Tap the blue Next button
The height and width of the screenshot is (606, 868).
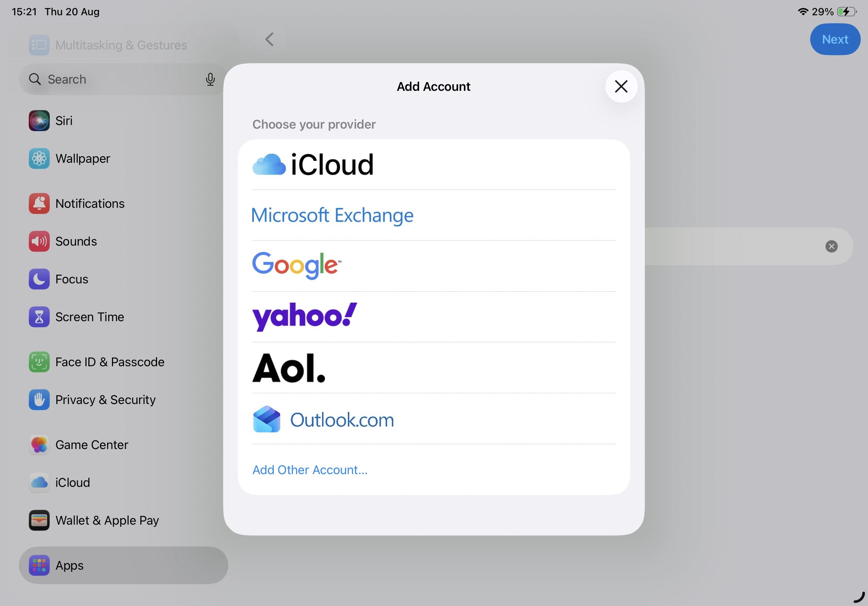pos(835,39)
